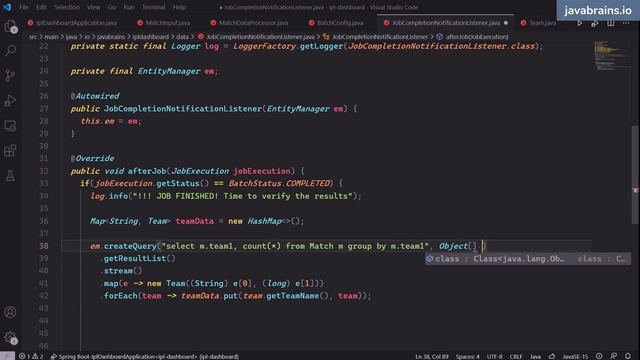Image resolution: width=640 pixels, height=360 pixels.
Task: Expand the data breadcrumb segment
Action: pyautogui.click(x=182, y=37)
